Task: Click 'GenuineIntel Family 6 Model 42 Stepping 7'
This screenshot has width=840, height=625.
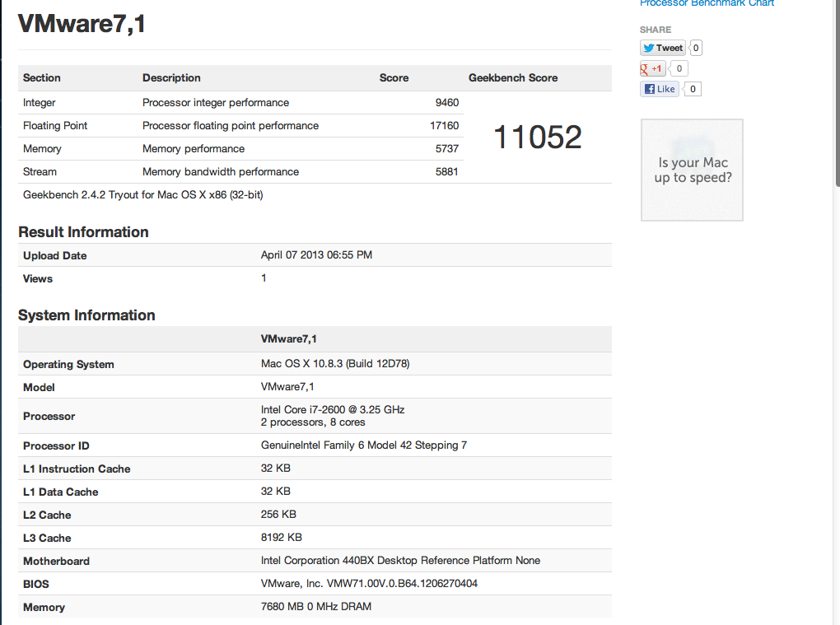Action: coord(364,445)
